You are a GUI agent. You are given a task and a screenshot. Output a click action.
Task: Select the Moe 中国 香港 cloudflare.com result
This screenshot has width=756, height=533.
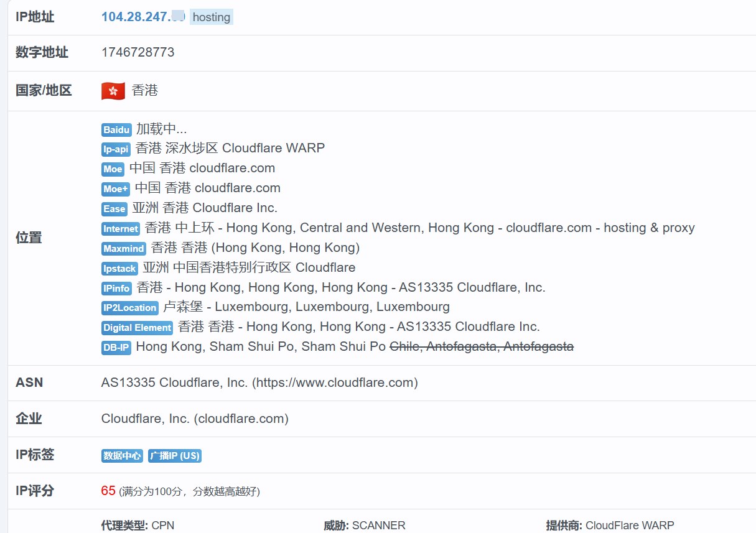(x=202, y=168)
